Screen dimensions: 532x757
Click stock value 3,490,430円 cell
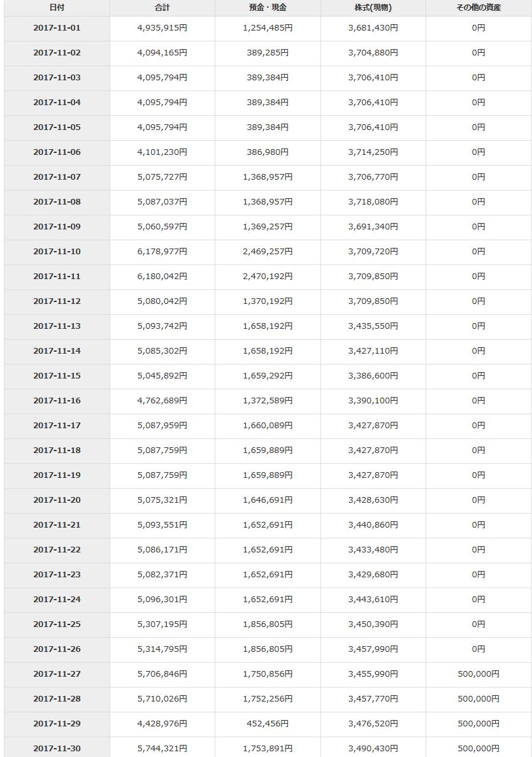[x=373, y=748]
